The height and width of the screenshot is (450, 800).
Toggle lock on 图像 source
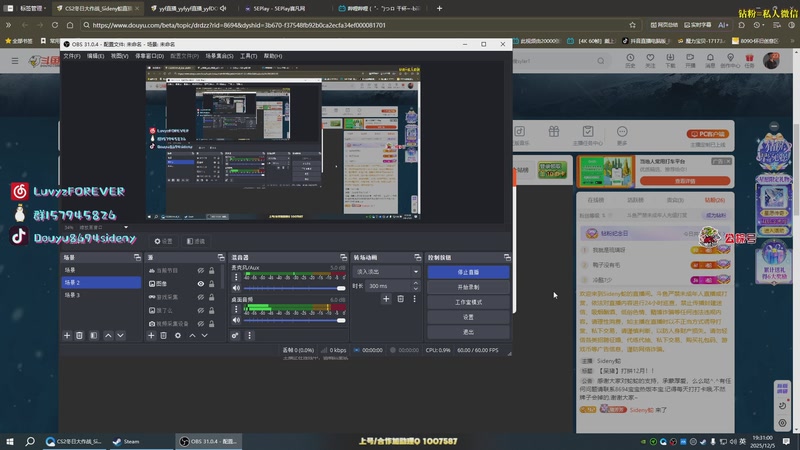coord(212,284)
